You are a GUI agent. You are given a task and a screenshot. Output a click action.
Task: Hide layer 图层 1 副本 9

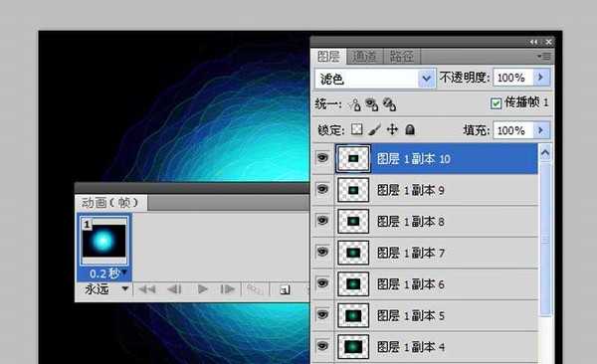[x=322, y=189]
